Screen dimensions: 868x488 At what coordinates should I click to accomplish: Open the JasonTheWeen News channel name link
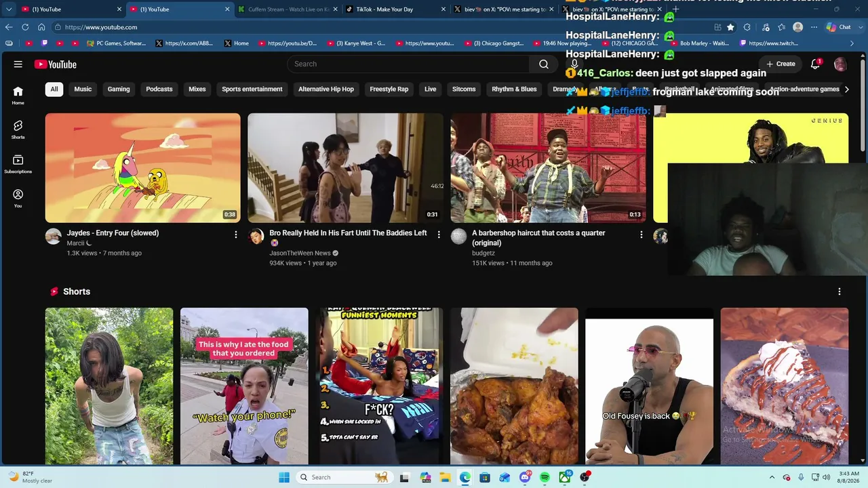click(x=300, y=253)
